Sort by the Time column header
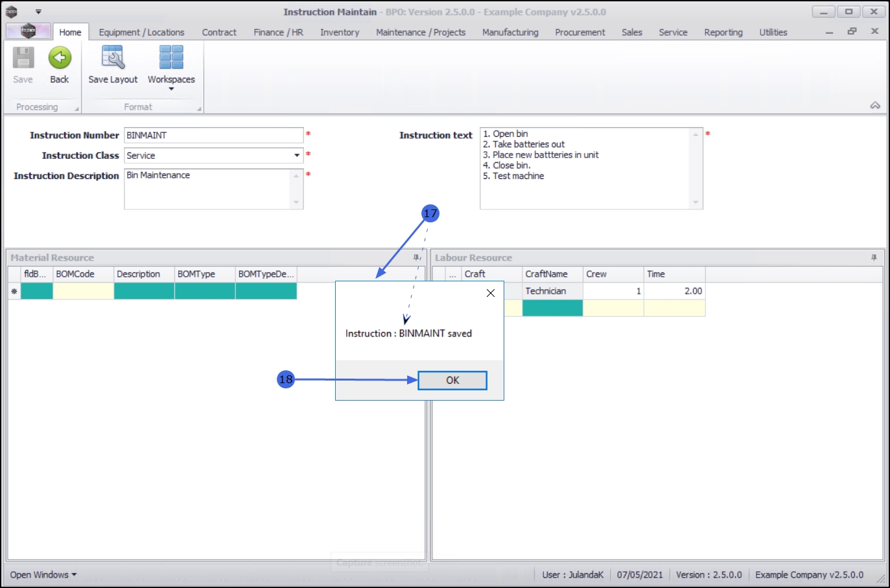The image size is (890, 588). coord(675,274)
